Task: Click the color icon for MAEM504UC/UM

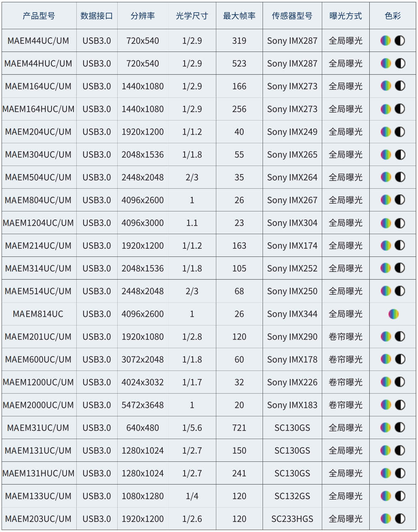Action: tap(386, 177)
